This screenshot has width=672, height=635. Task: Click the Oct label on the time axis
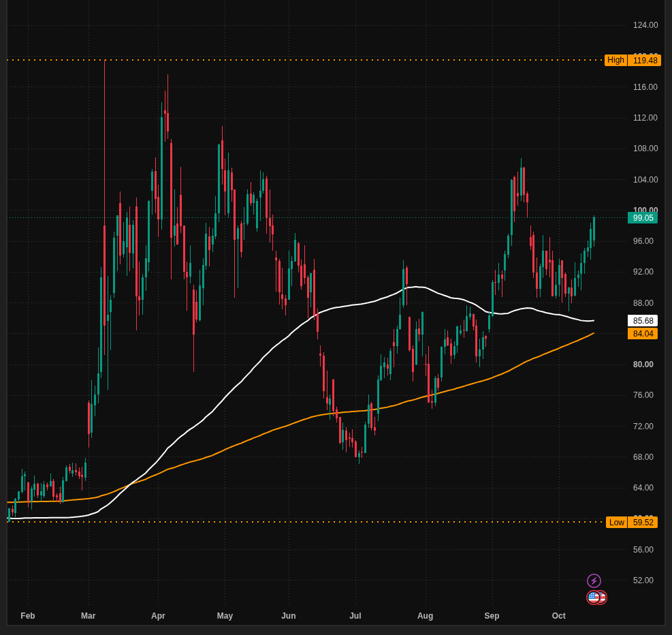(x=559, y=616)
